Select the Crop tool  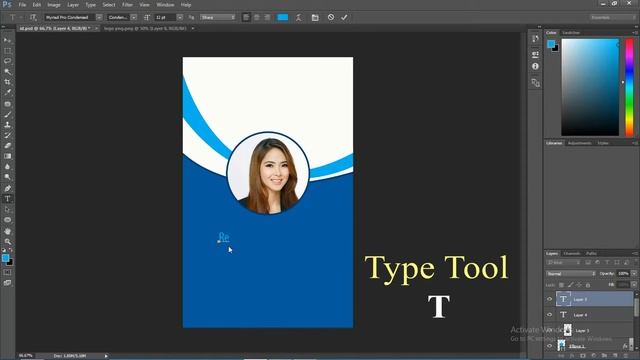[7, 82]
